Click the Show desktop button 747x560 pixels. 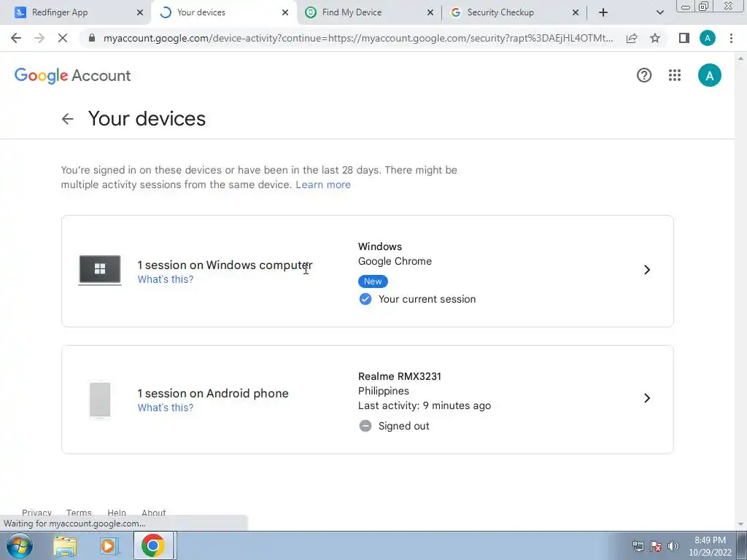[742, 545]
